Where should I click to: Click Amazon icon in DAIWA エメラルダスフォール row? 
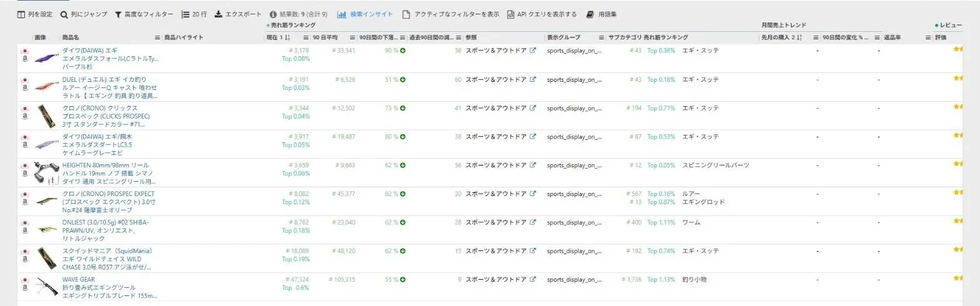(26, 59)
